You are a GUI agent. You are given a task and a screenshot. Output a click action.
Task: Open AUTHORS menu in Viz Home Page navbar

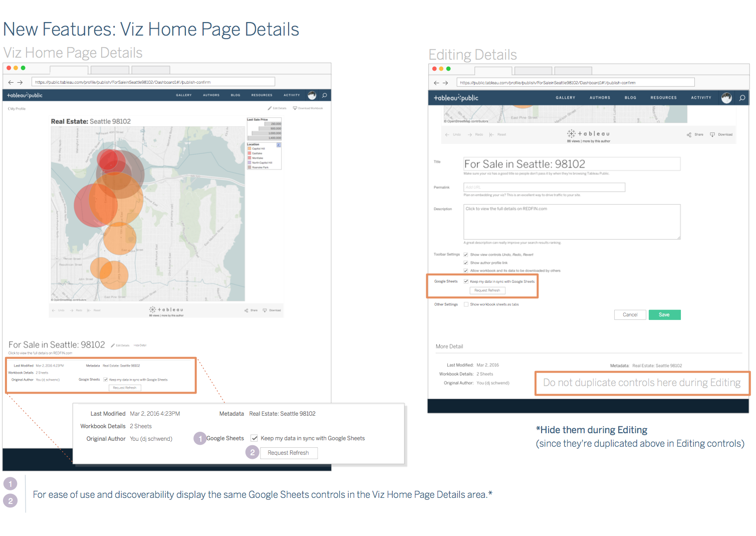[x=211, y=95]
